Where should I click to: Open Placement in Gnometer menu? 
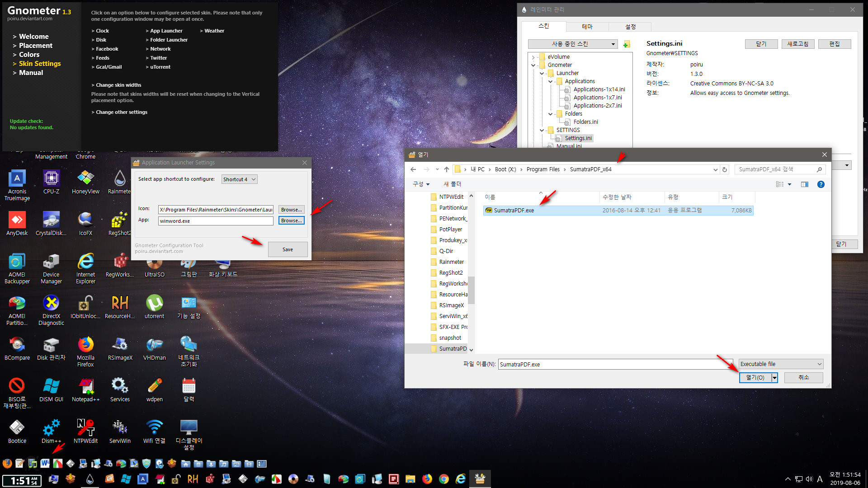(36, 46)
